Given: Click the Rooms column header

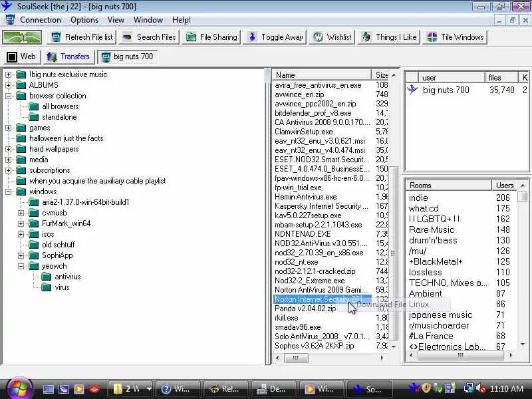Looking at the screenshot, I should click(x=448, y=186).
